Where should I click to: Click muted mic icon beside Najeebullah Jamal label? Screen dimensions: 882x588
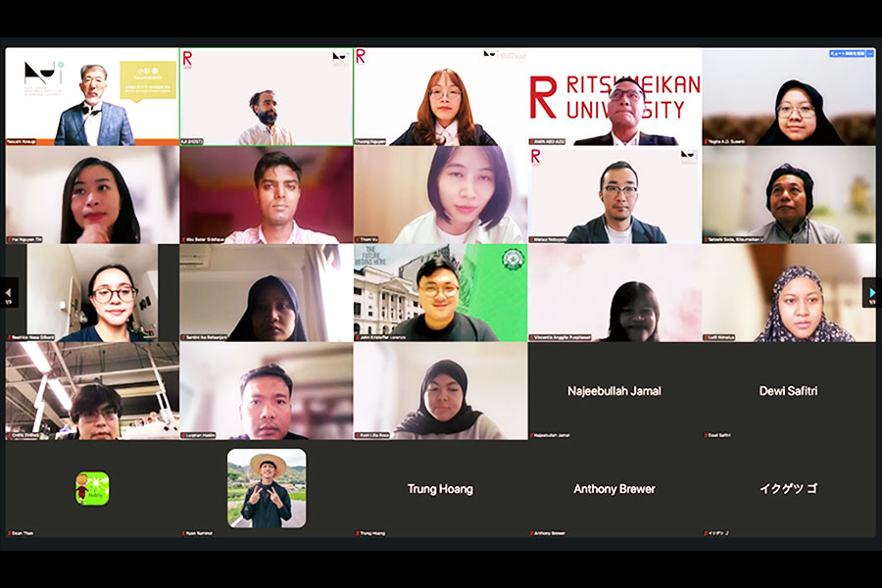(532, 435)
